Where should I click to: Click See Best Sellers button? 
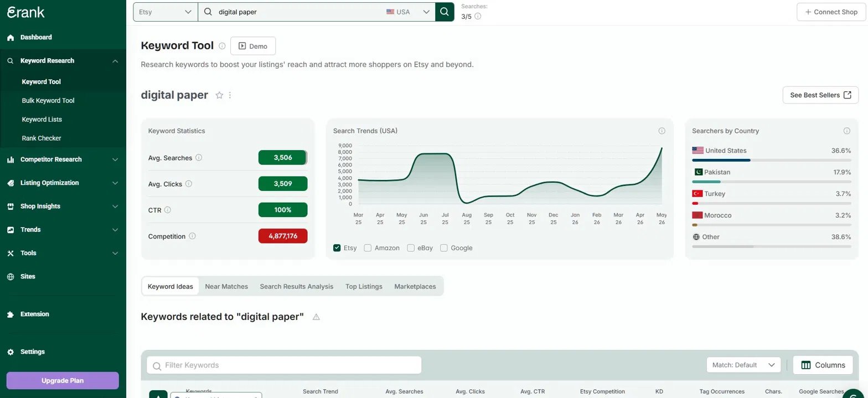pos(820,95)
